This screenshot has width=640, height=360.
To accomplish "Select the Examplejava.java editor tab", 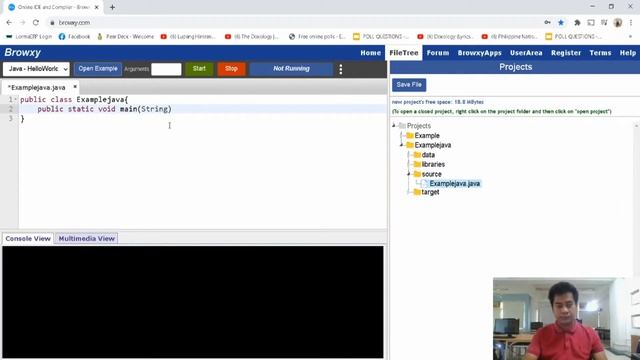I will [x=37, y=87].
